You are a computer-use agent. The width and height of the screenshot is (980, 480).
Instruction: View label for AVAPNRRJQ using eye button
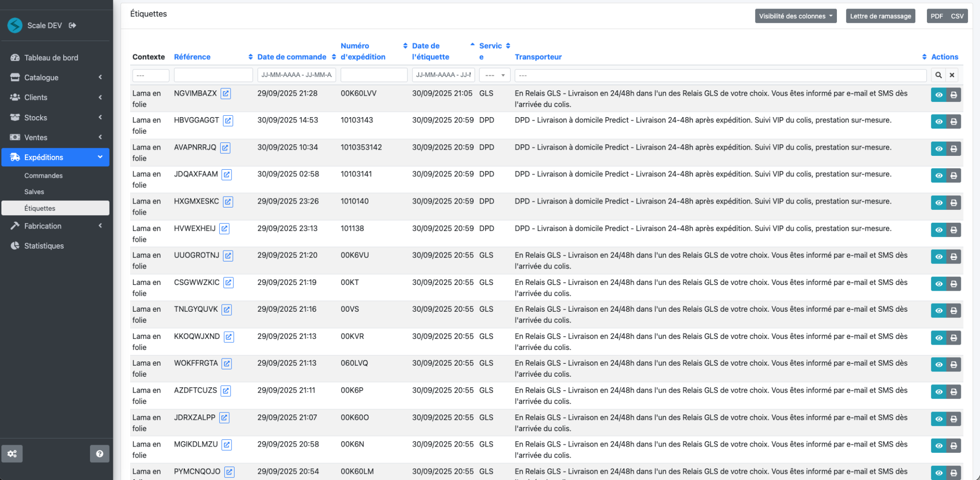pos(939,149)
